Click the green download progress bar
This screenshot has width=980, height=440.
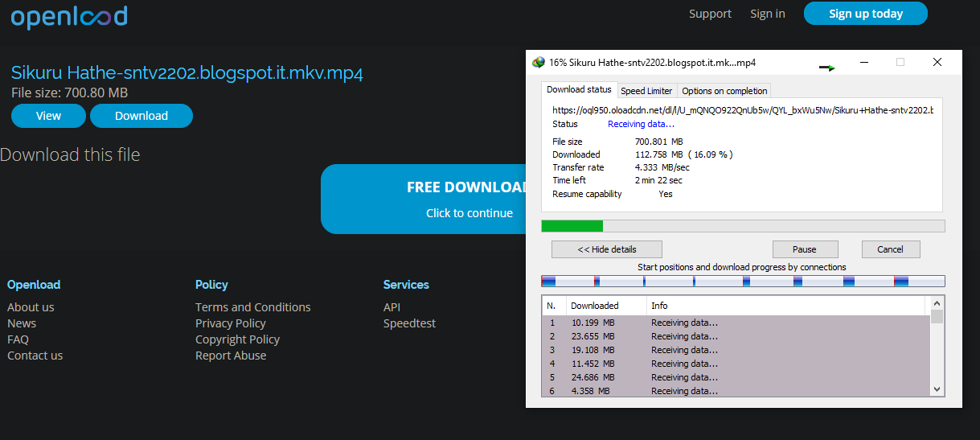click(743, 226)
